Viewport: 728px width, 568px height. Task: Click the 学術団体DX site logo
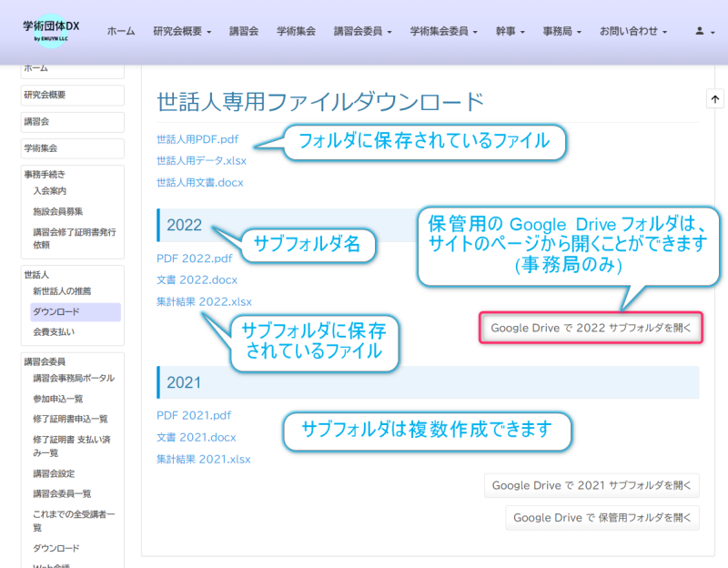coord(51,31)
